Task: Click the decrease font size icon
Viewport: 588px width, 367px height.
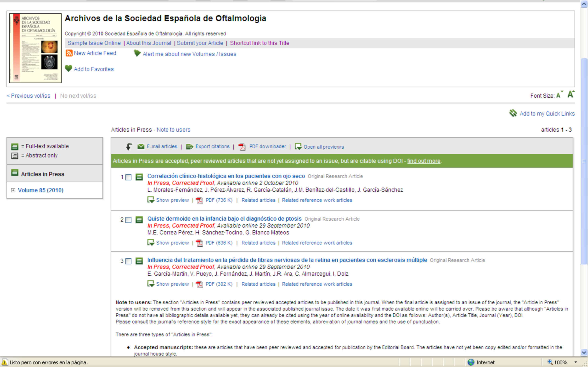Action: (x=559, y=95)
